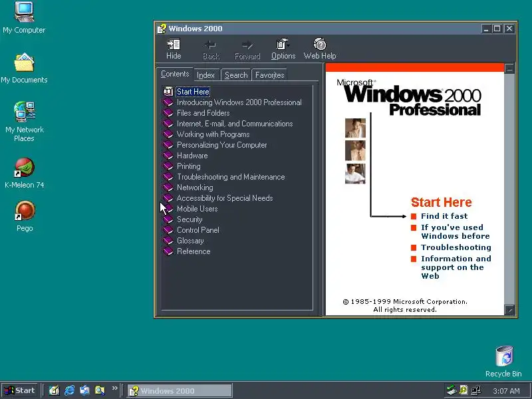Click book icon beside Security

tap(168, 219)
